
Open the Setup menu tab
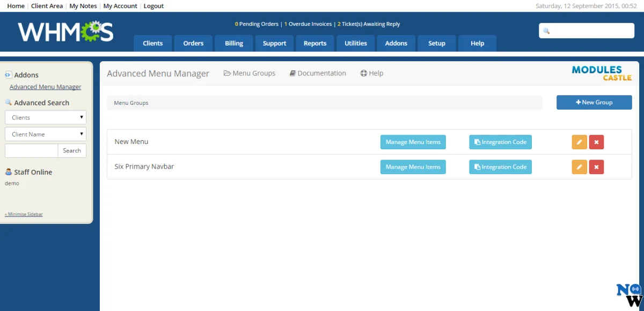tap(436, 44)
